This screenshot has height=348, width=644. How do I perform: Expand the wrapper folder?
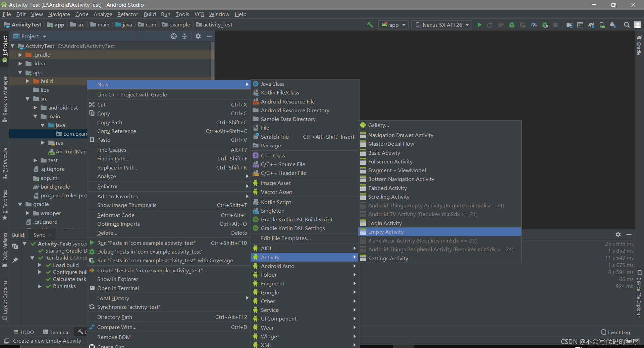click(x=28, y=213)
